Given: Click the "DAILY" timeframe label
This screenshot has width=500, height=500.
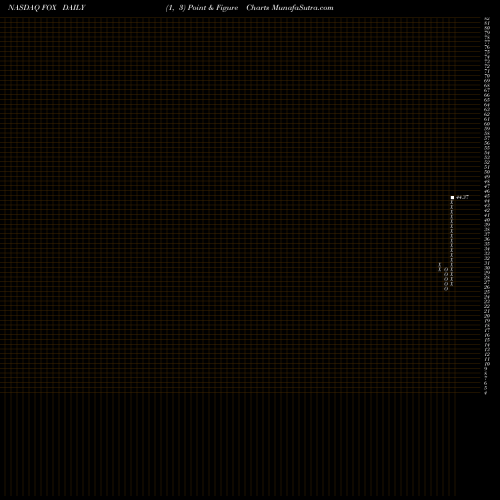Looking at the screenshot, I should [74, 8].
